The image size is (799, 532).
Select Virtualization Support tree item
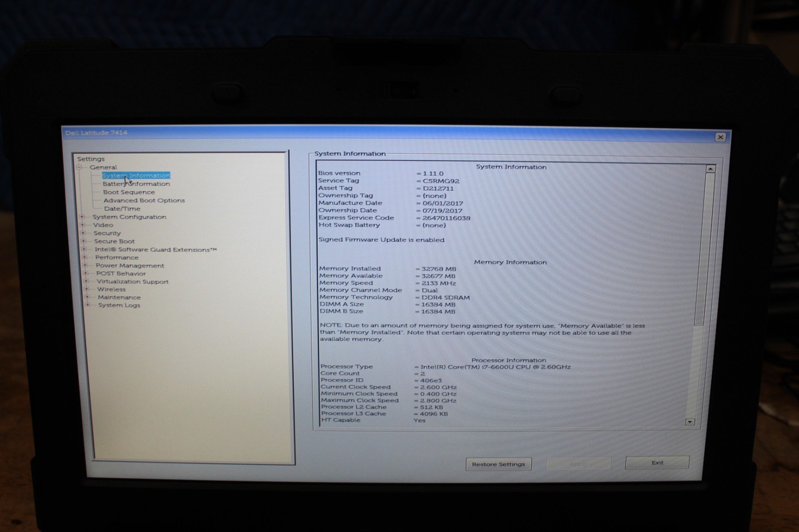[x=132, y=281]
